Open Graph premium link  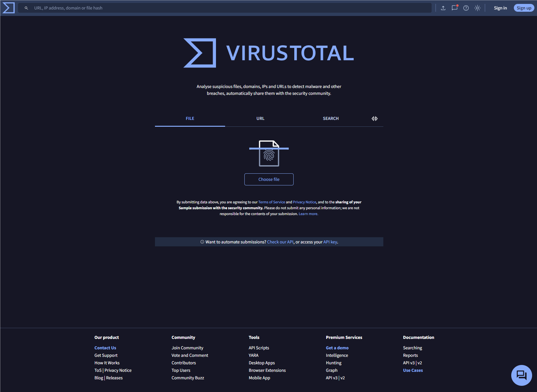(331, 370)
